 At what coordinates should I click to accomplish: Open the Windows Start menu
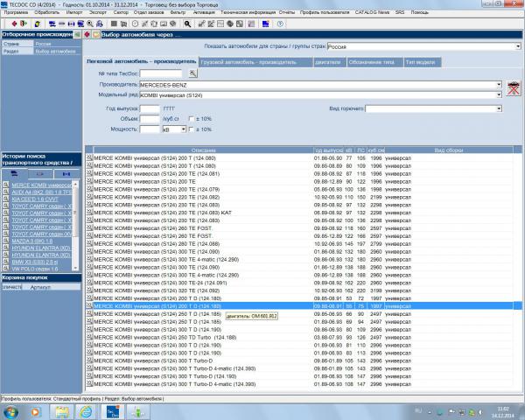click(11, 411)
